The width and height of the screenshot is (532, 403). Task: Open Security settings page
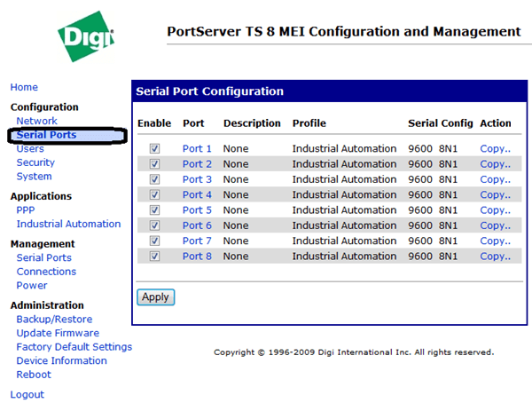pos(35,162)
